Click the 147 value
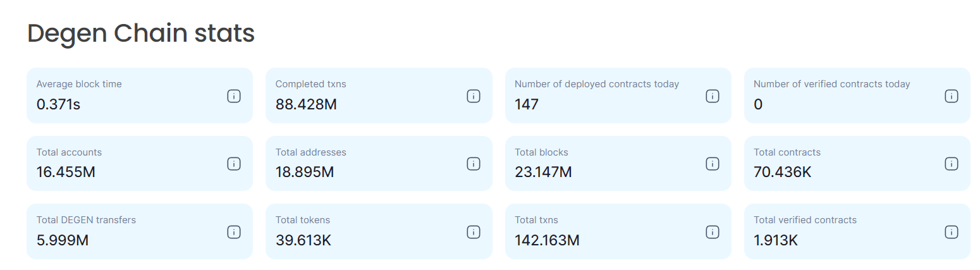This screenshot has height=270, width=980. point(527,104)
